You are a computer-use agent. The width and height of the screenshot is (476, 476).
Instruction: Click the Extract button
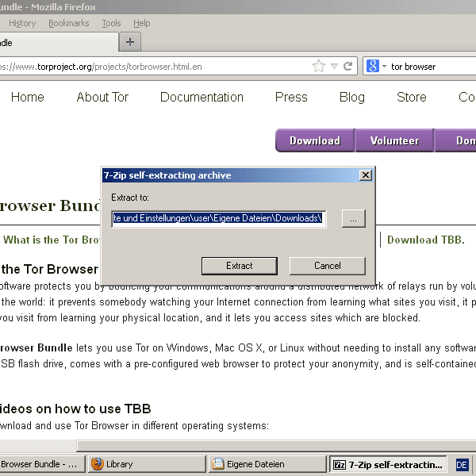[240, 266]
